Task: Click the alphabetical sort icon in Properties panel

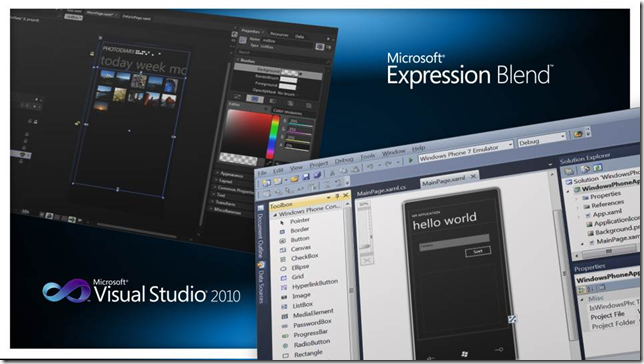Action: coord(591,289)
